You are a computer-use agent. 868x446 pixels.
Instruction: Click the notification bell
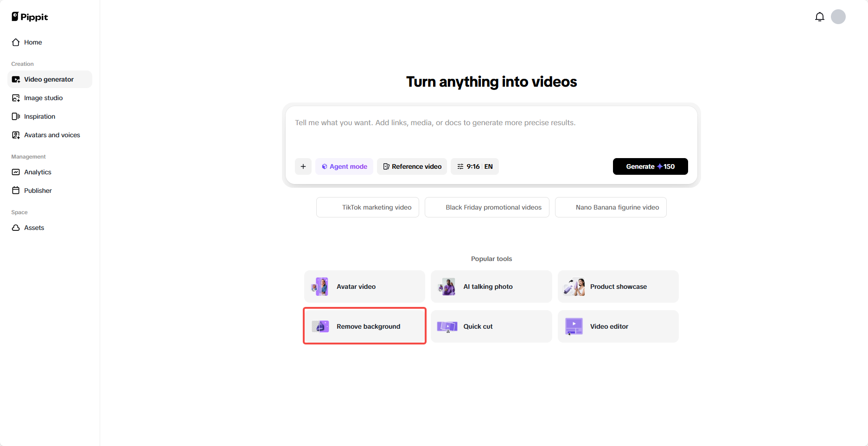click(x=820, y=16)
